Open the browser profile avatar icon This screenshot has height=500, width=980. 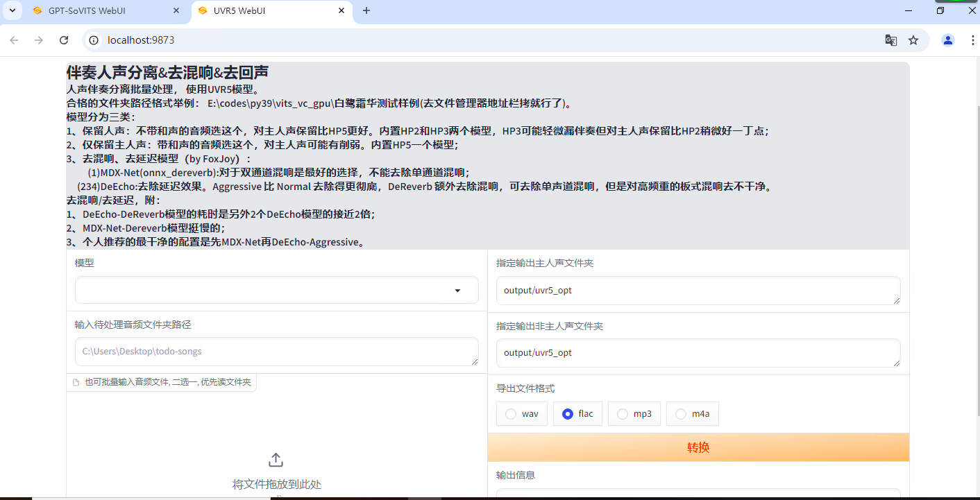[947, 40]
